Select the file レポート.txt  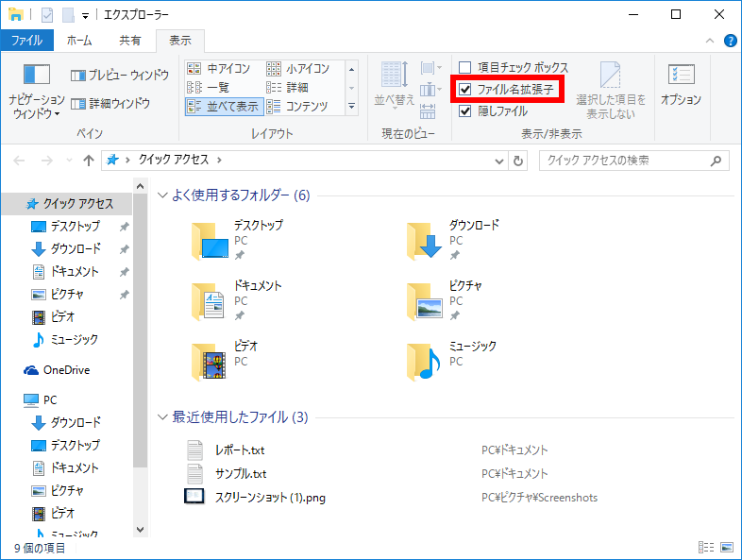(x=240, y=450)
